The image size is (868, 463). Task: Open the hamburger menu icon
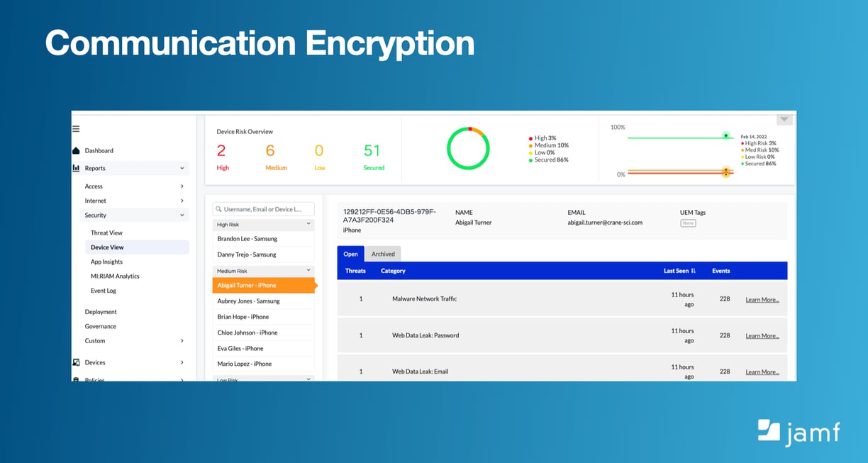coord(76,129)
